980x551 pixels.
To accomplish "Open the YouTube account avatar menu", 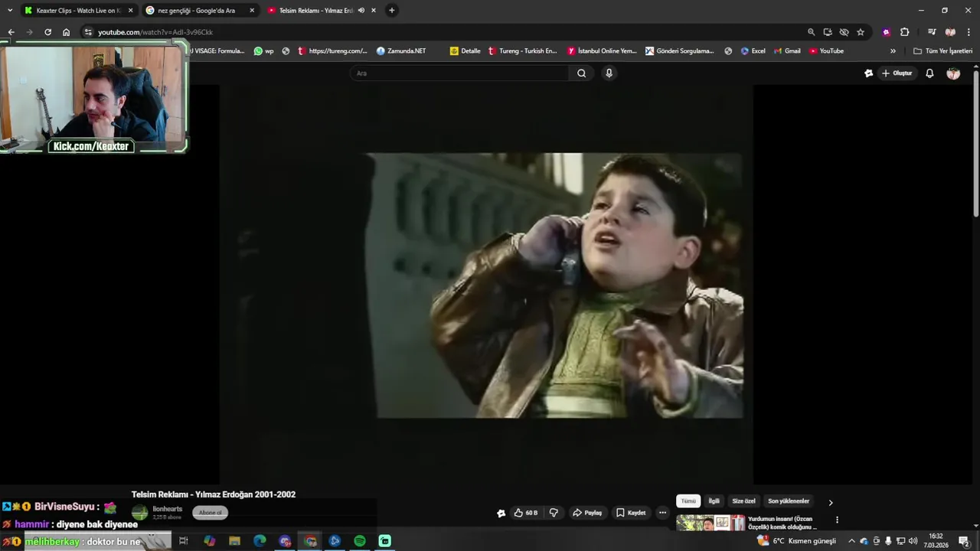I will click(953, 73).
